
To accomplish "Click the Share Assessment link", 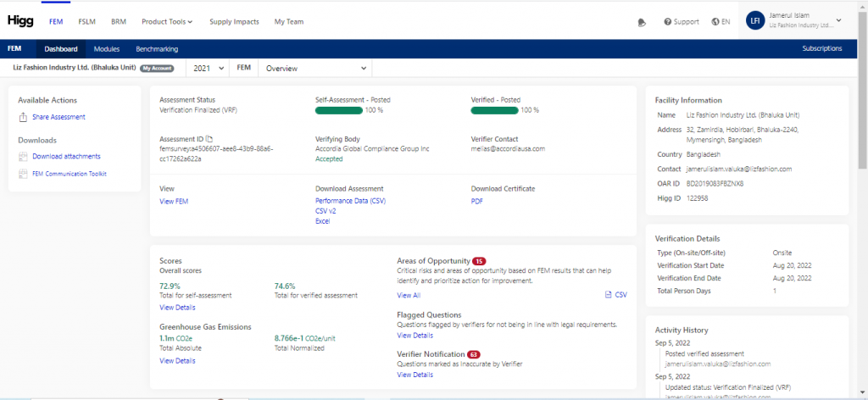I will (58, 117).
